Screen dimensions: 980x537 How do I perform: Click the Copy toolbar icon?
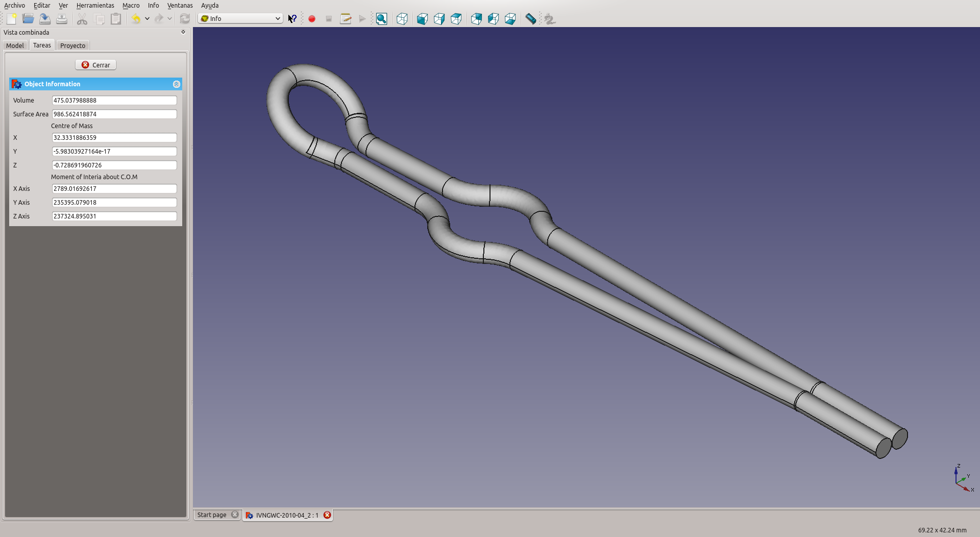[x=100, y=19]
